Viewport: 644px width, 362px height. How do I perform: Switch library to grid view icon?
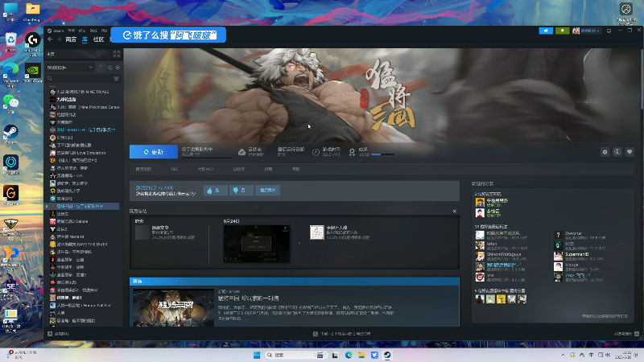117,54
